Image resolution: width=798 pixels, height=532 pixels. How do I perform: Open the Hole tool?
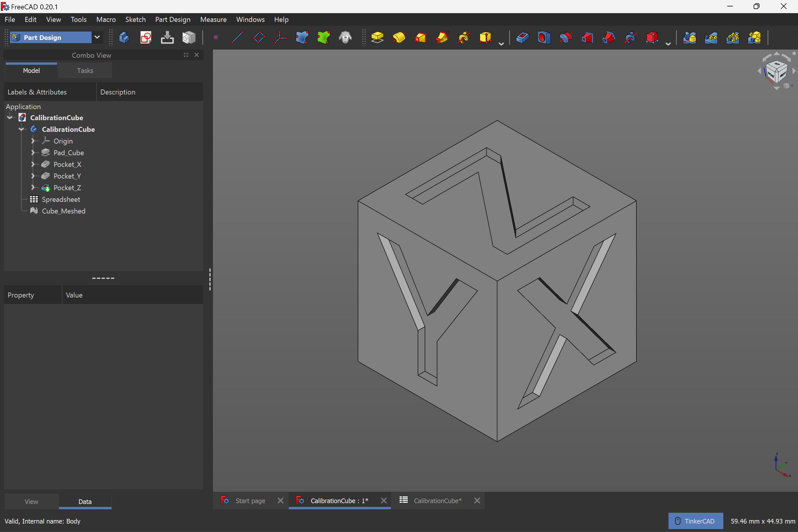coord(544,37)
